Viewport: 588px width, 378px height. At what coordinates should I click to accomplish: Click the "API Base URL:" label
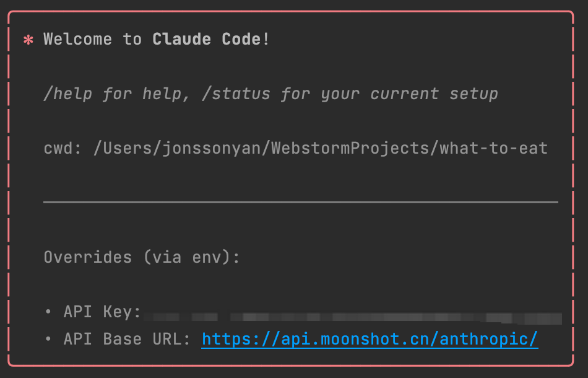pos(128,340)
